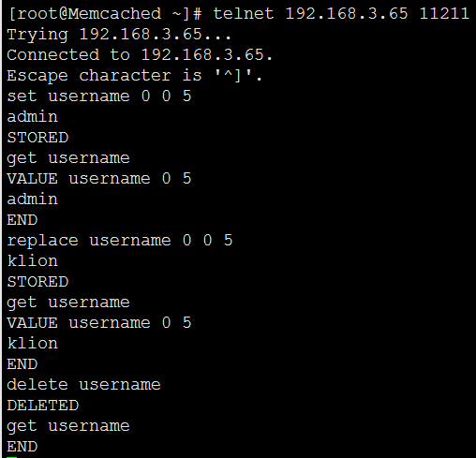Viewport: 476px width, 458px height.
Task: Click the 'set username 0 0 5' command
Action: pos(99,96)
